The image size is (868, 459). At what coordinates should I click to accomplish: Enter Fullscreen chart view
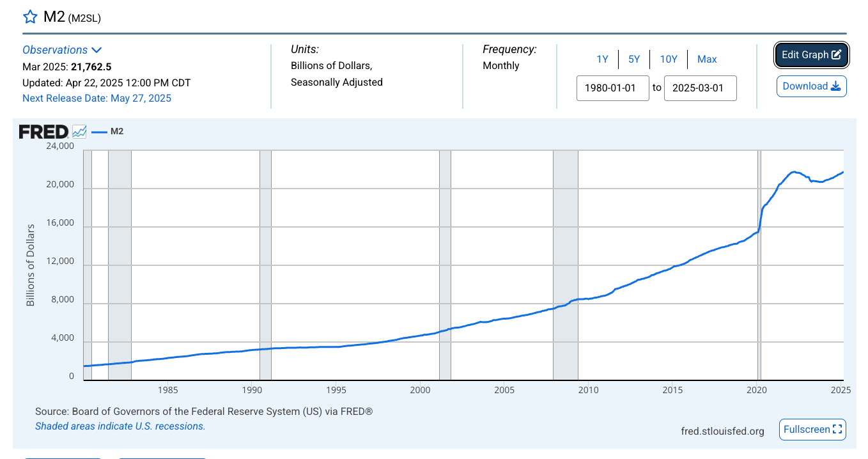coord(812,430)
